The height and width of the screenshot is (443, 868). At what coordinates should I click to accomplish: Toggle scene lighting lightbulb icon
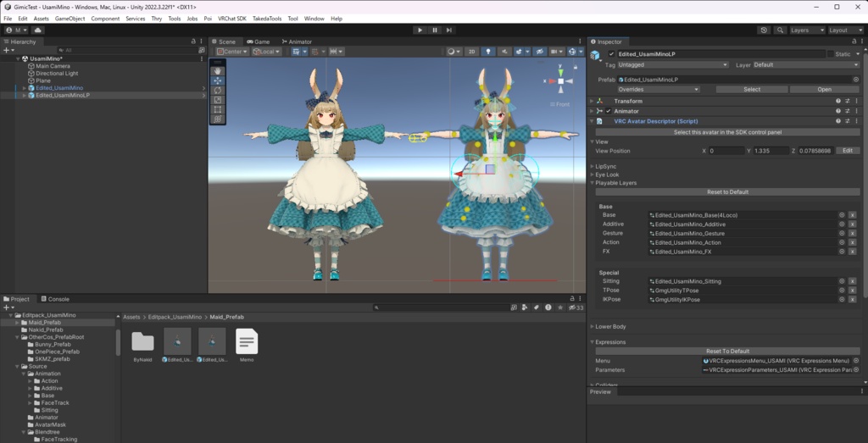pos(487,52)
